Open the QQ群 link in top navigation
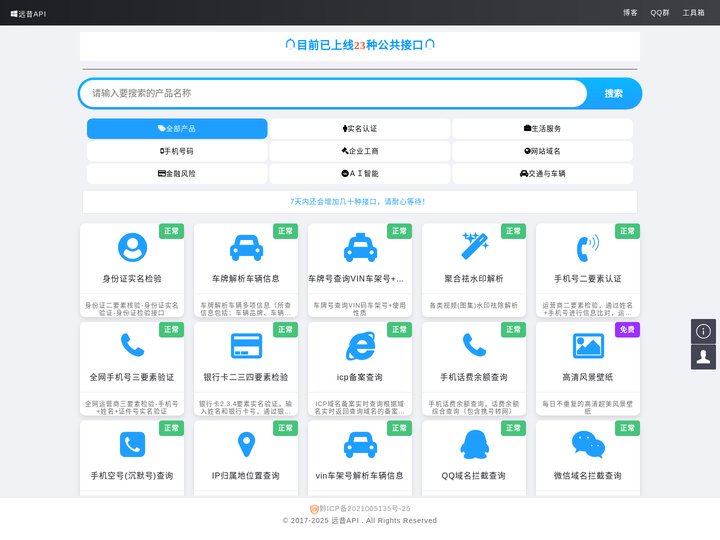Screen dimensions: 720x540 point(659,13)
